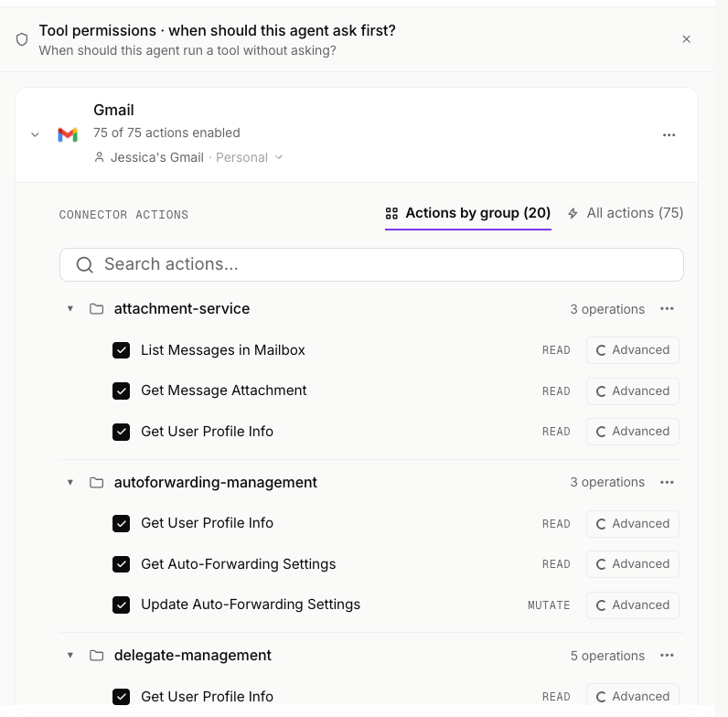This screenshot has height=717, width=728.
Task: Click the List Messages in Mailbox label
Action: [223, 350]
